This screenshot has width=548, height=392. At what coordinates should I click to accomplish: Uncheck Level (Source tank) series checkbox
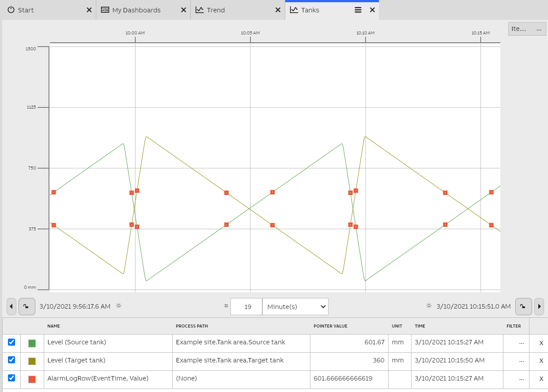pyautogui.click(x=11, y=342)
